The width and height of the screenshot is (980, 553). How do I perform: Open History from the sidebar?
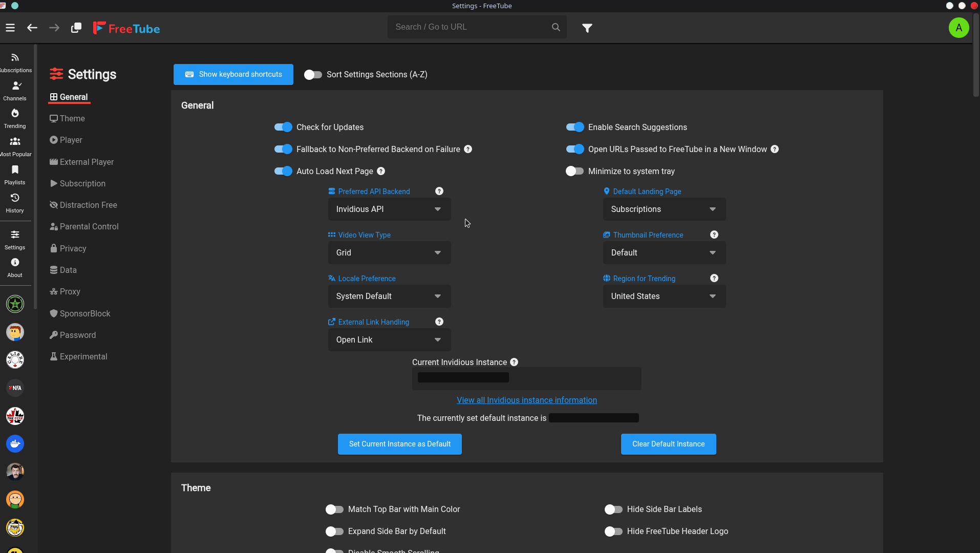pos(15,203)
